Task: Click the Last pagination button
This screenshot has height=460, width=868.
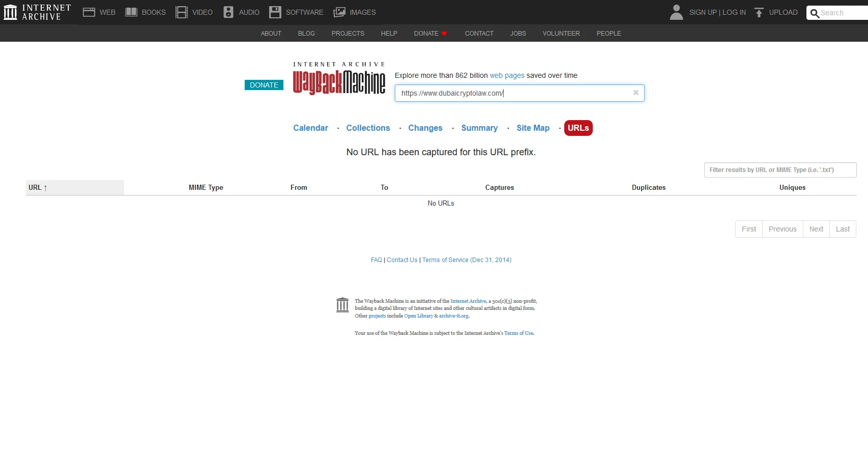Action: [843, 229]
